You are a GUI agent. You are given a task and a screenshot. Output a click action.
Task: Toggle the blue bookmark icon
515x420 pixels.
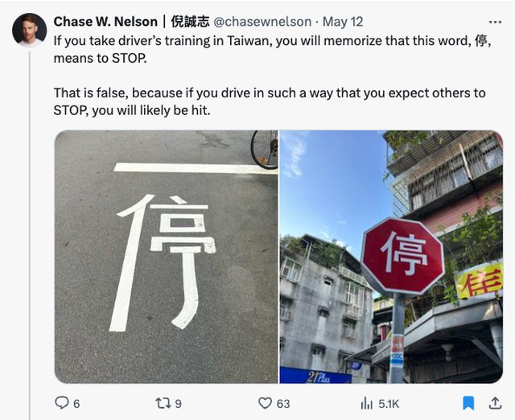[x=468, y=403]
